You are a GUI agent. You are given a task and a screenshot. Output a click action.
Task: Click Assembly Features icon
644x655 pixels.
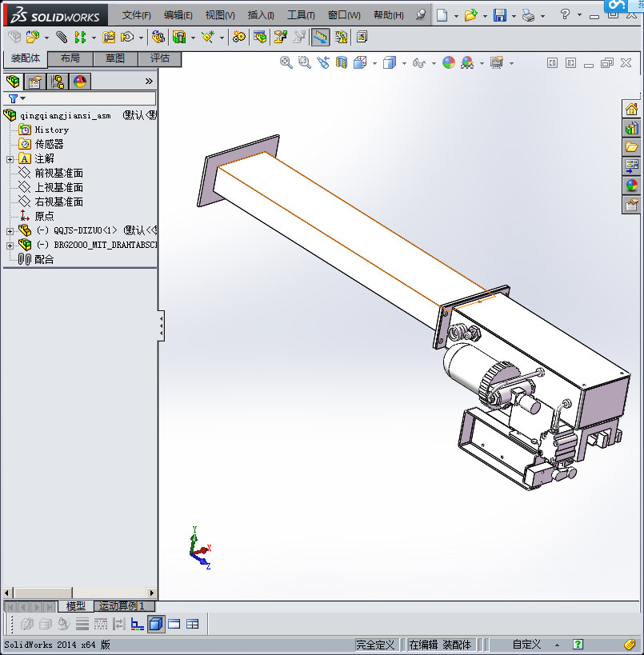tap(179, 37)
